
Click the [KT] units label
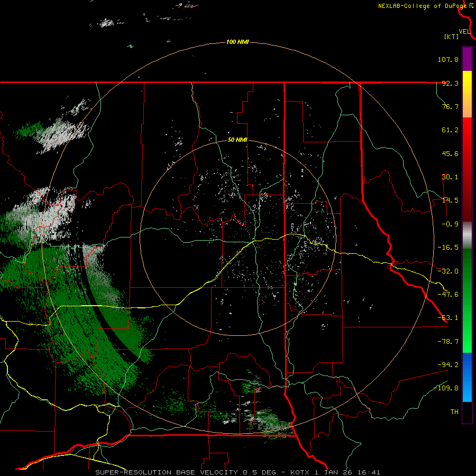452,36
